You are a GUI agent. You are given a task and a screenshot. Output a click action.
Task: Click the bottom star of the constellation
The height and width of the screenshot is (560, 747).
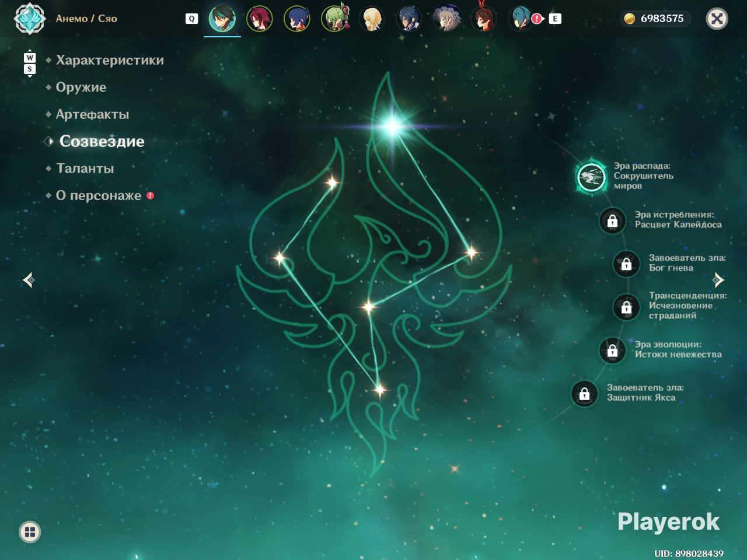pos(380,389)
